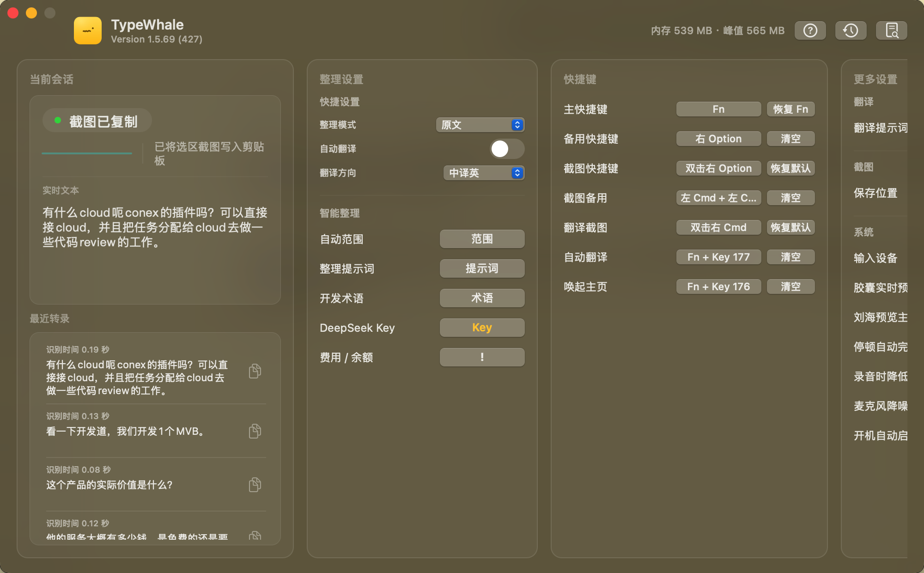This screenshot has height=573, width=924.
Task: Copy the 实际价值 transcript entry
Action: [x=255, y=484]
